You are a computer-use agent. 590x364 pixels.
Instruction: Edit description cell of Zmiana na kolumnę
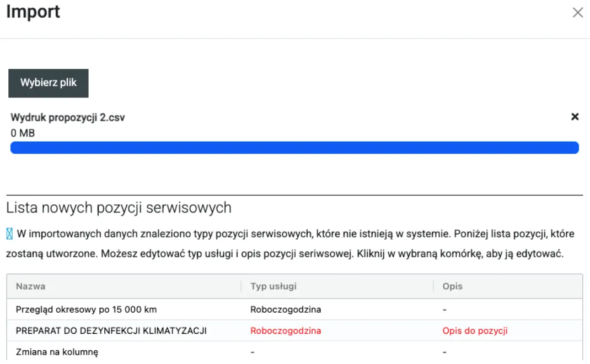444,352
